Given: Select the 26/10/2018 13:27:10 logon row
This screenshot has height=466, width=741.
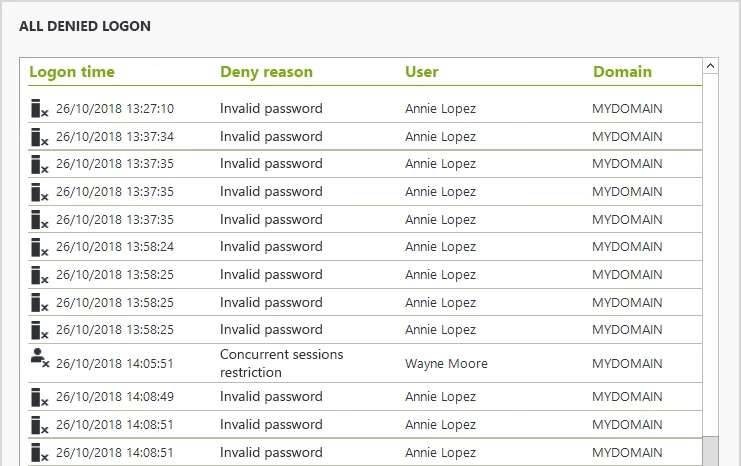Looking at the screenshot, I should (115, 109).
